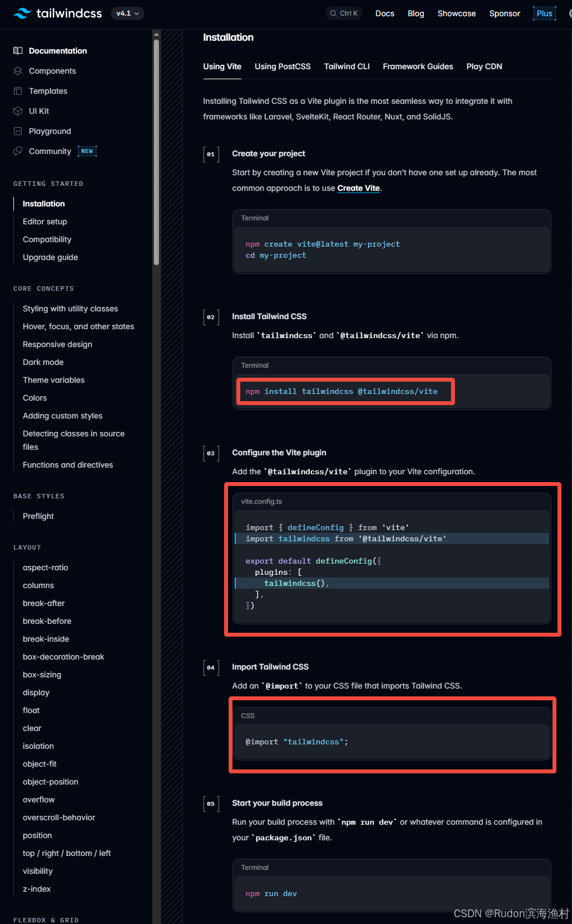
Task: Open Adding custom styles page
Action: pos(62,416)
